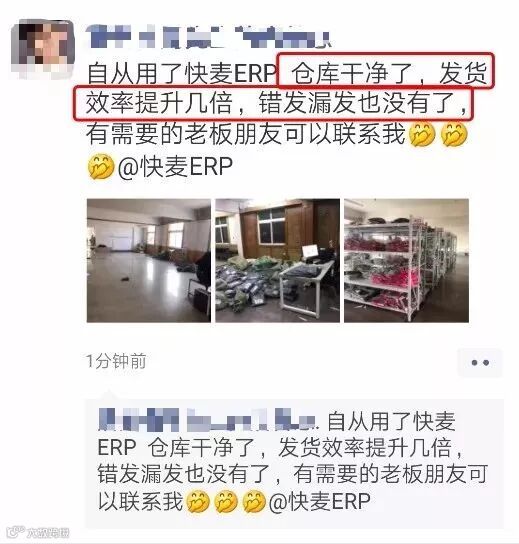Viewport: 519px width, 544px height.
Task: Click the 1分钟前 timestamp
Action: [x=116, y=361]
